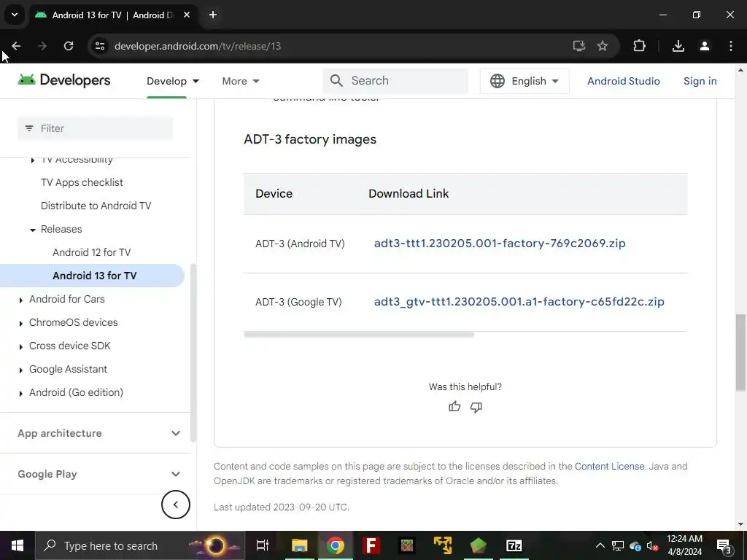Viewport: 747px width, 560px height.
Task: Open the Chrome downloads icon
Action: pyautogui.click(x=678, y=46)
